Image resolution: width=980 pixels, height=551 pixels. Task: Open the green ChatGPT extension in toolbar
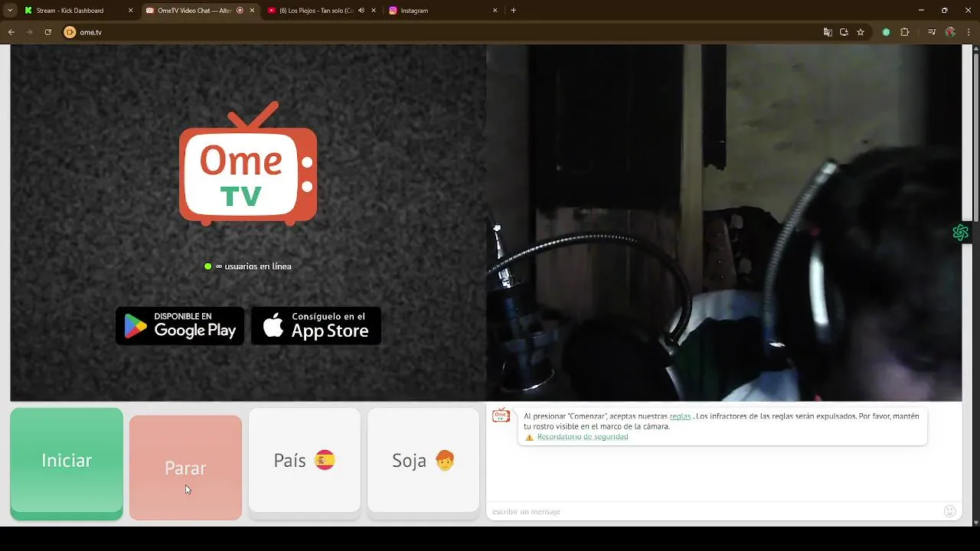point(886,32)
